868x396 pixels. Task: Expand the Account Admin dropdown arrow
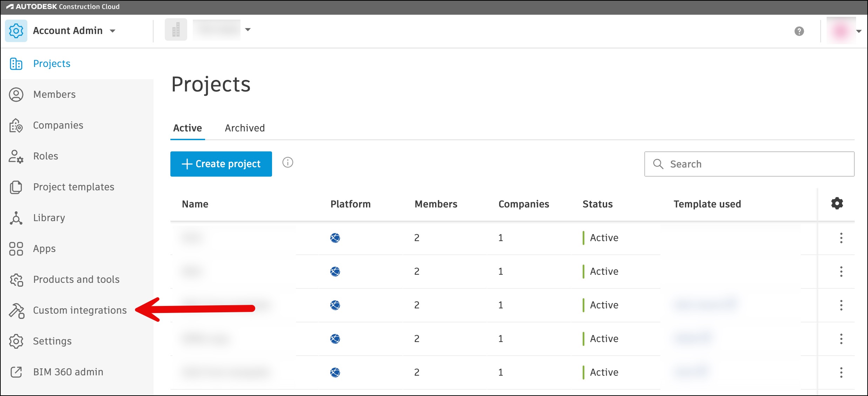click(113, 31)
